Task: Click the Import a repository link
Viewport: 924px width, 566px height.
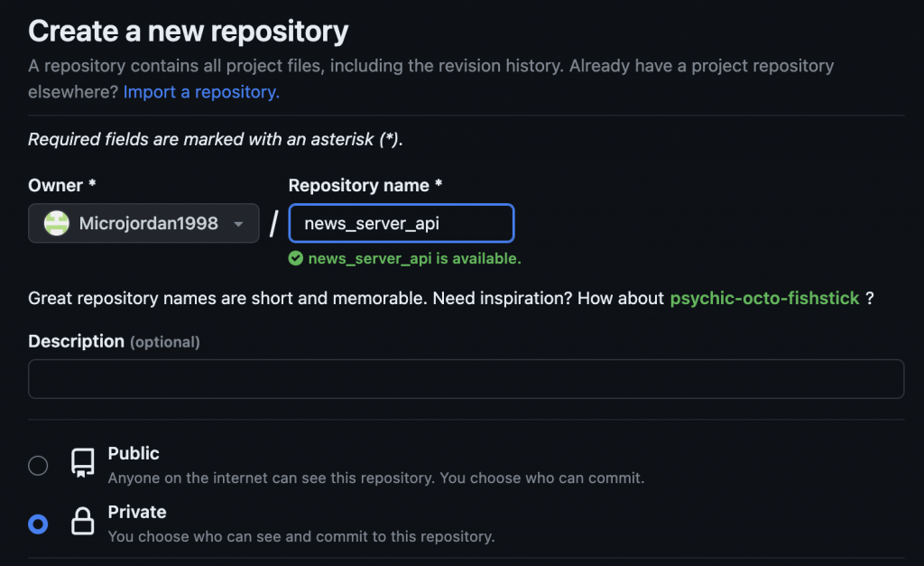Action: [x=201, y=92]
